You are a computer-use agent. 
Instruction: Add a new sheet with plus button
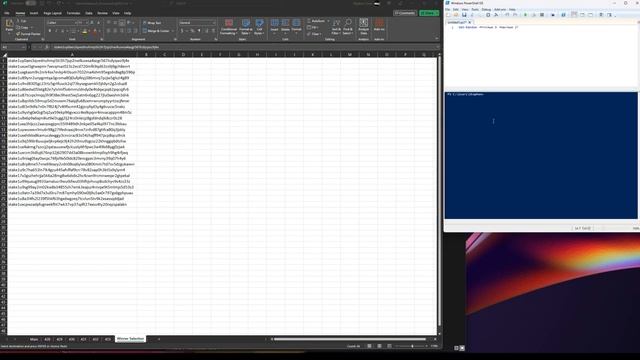click(x=159, y=339)
